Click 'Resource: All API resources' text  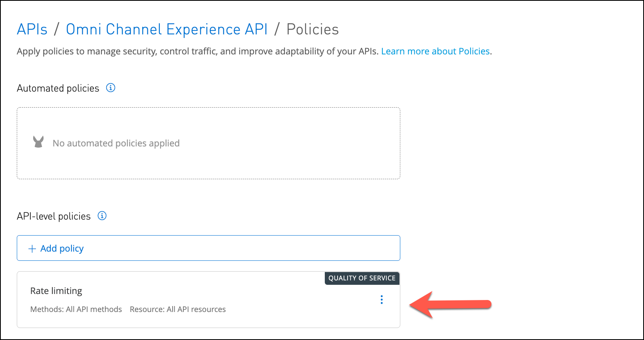178,309
